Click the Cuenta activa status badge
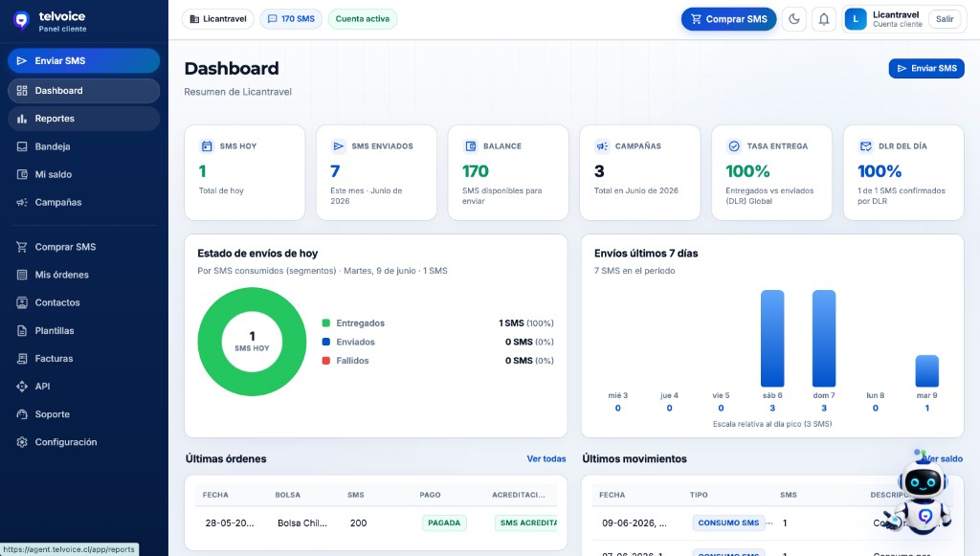Image resolution: width=980 pixels, height=556 pixels. 363,19
